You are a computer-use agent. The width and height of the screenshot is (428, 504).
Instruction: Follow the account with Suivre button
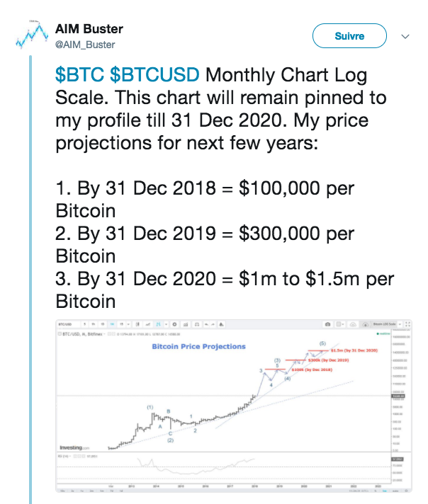click(x=349, y=35)
